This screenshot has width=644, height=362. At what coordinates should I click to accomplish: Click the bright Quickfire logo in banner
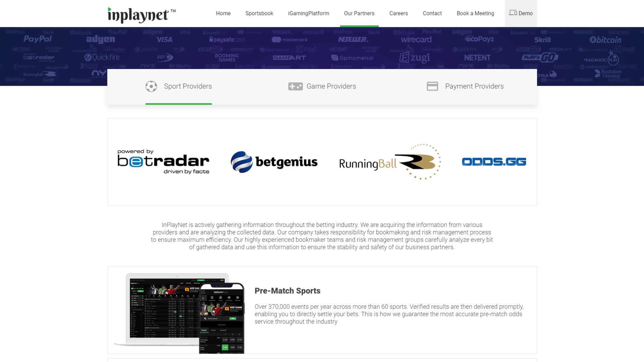(102, 57)
